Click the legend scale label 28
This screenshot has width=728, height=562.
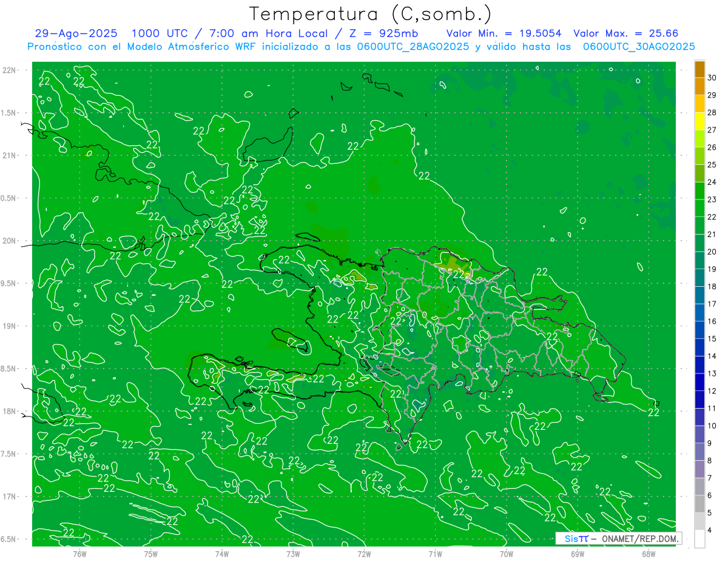tap(712, 112)
